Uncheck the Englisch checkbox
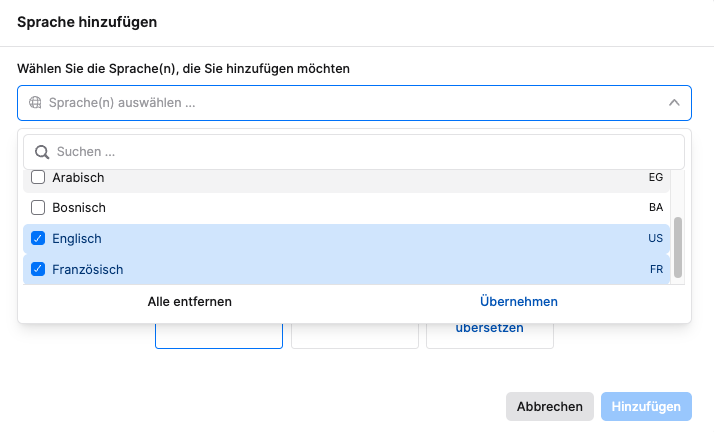Image resolution: width=714 pixels, height=432 pixels. pyautogui.click(x=38, y=238)
